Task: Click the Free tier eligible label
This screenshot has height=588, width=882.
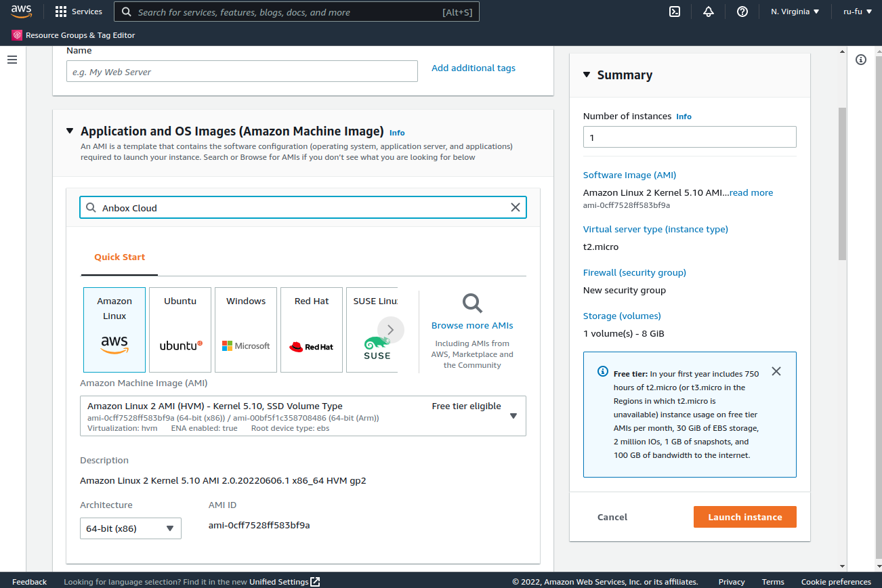Action: (466, 406)
